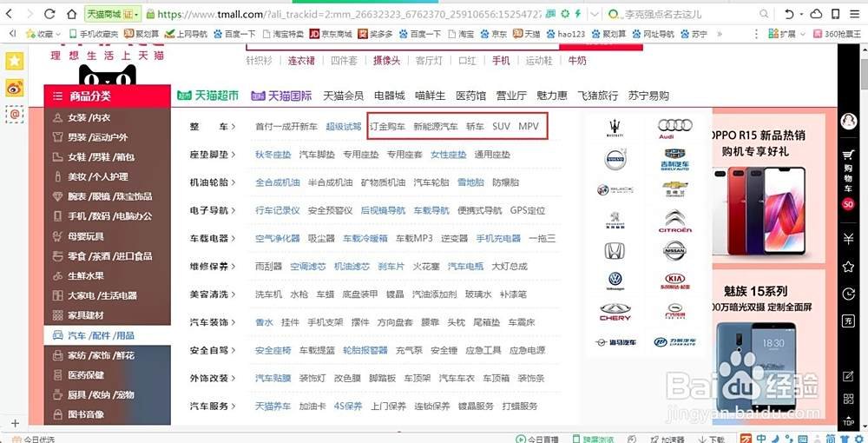
Task: Click the ¥ coupon icon in right sidebar
Action: tap(848, 239)
